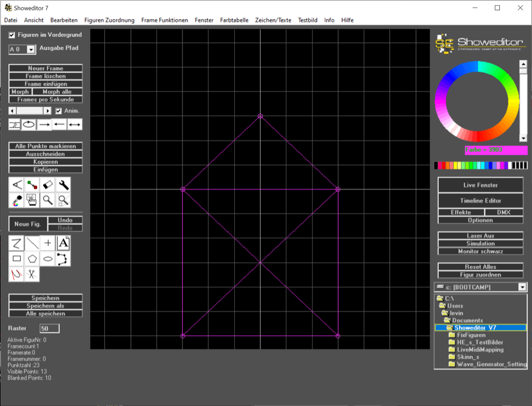Click the Timeline Editor button
This screenshot has height=406, width=532.
(480, 201)
